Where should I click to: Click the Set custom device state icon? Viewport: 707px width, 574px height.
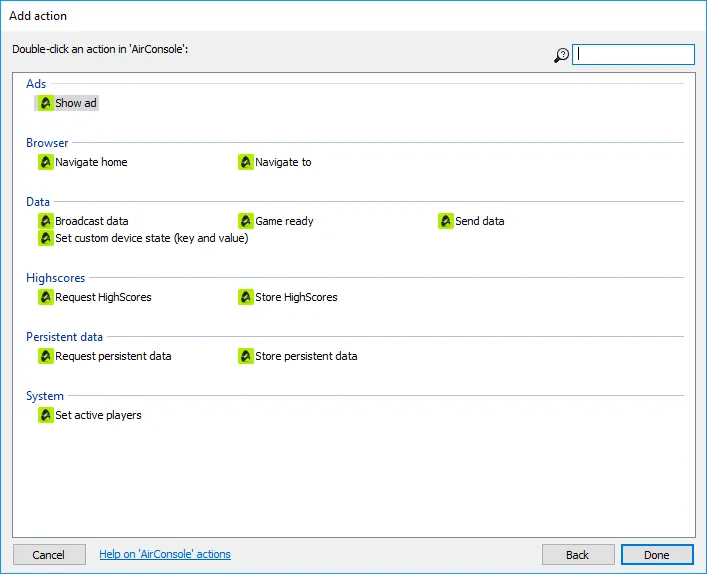click(46, 238)
